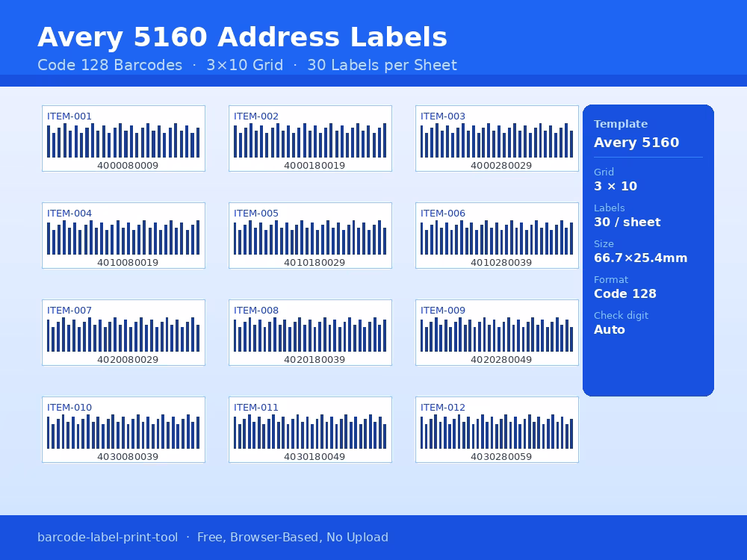Click the barcode on the ITEM-007 label
The height and width of the screenshot is (560, 747).
123,335
